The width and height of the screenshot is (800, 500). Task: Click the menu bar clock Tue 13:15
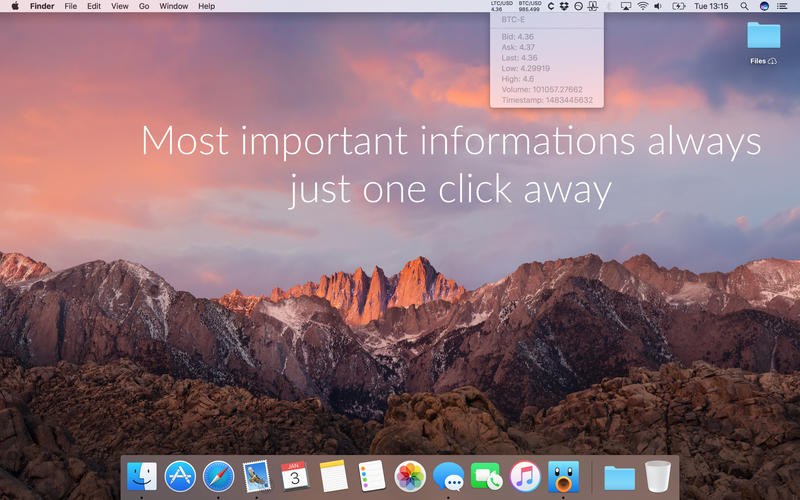tap(711, 6)
